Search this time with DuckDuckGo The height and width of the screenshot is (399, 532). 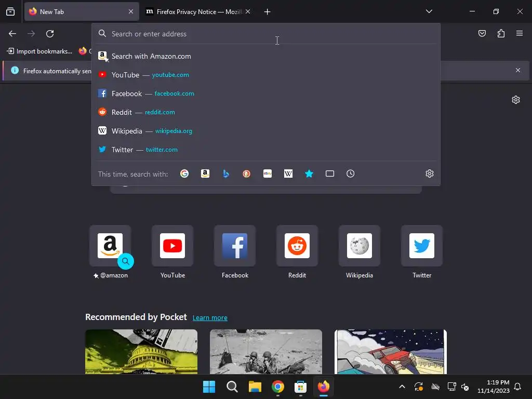[x=247, y=174]
